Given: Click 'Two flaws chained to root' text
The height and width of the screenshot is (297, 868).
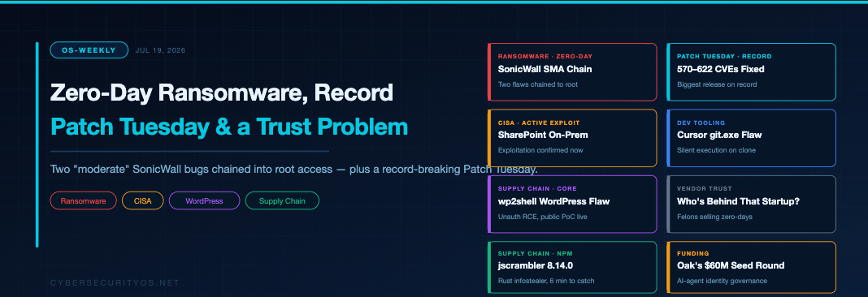Looking at the screenshot, I should click(x=538, y=84).
